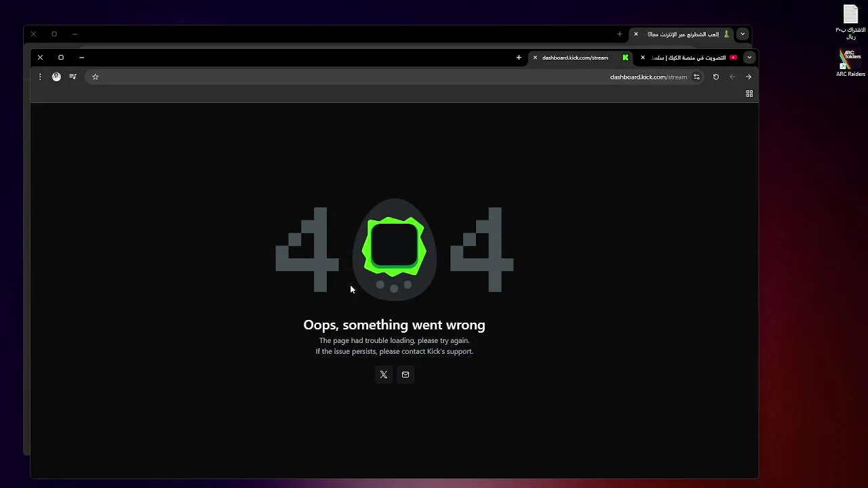Close the front browser window
868x488 pixels.
pyautogui.click(x=40, y=58)
